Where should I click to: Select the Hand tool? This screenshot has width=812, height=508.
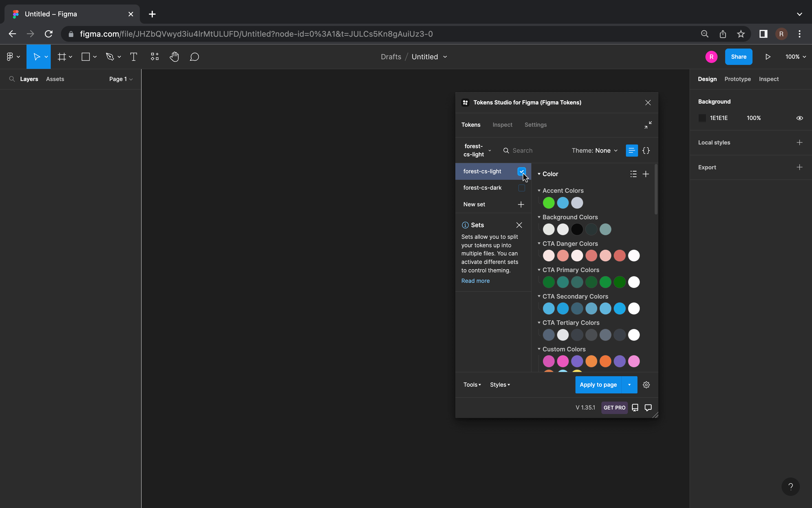(x=174, y=57)
